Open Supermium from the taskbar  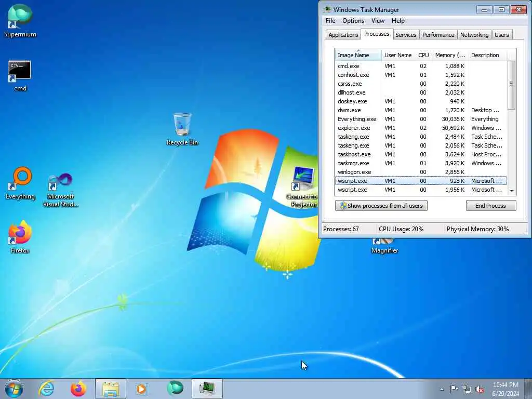point(175,388)
